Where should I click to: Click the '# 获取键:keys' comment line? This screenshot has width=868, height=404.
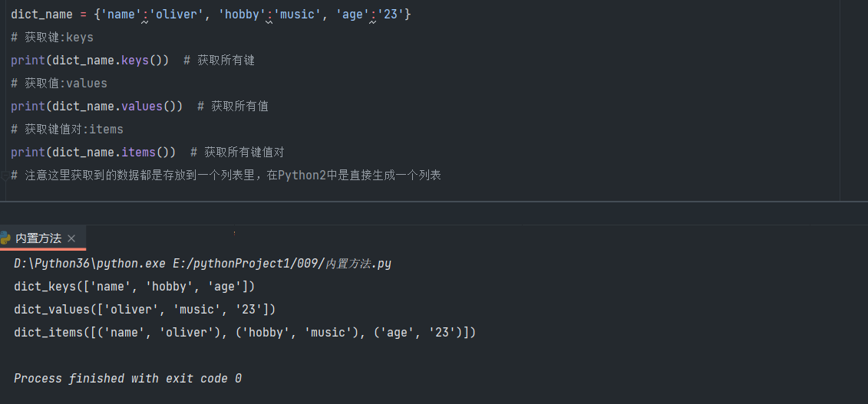pyautogui.click(x=52, y=38)
